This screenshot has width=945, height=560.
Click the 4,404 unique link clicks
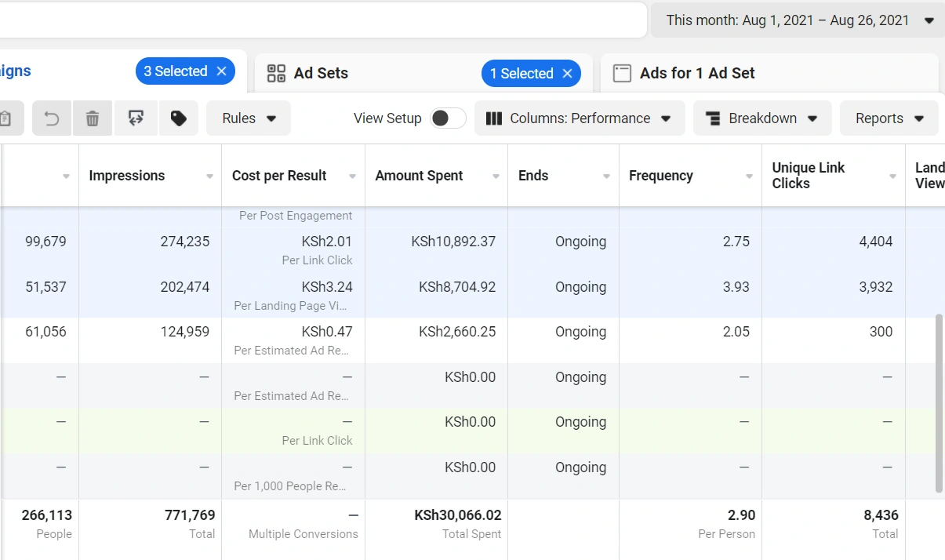click(876, 242)
